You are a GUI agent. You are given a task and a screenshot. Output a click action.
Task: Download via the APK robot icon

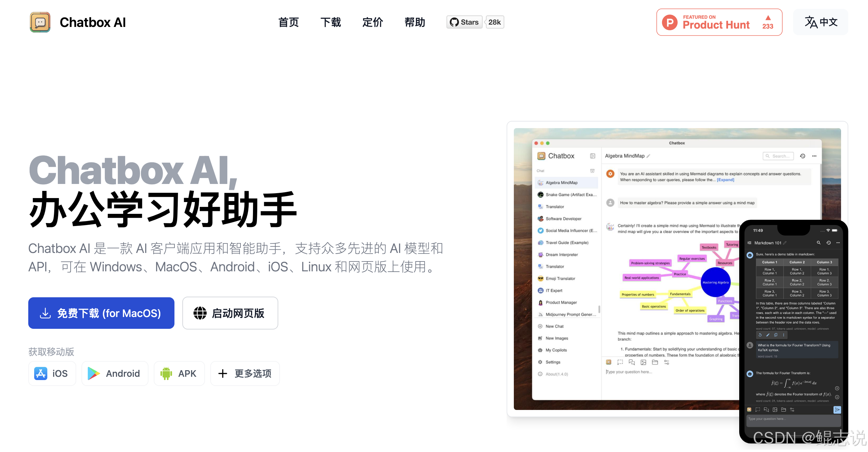(x=166, y=373)
